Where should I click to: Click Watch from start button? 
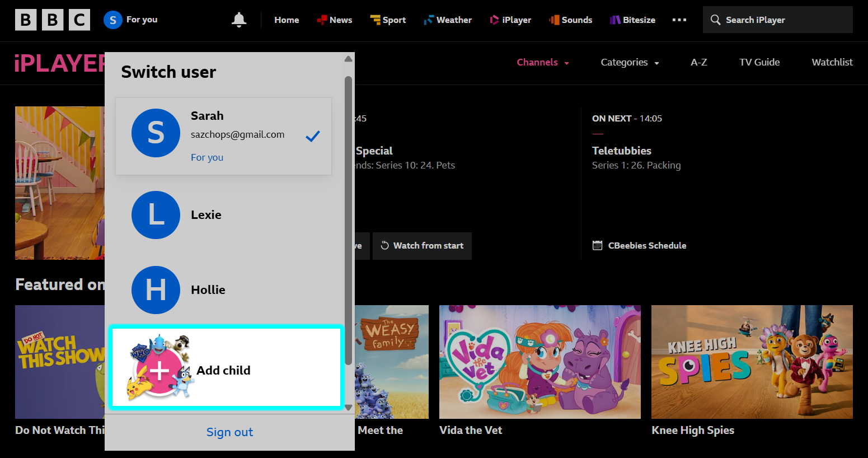tap(422, 246)
